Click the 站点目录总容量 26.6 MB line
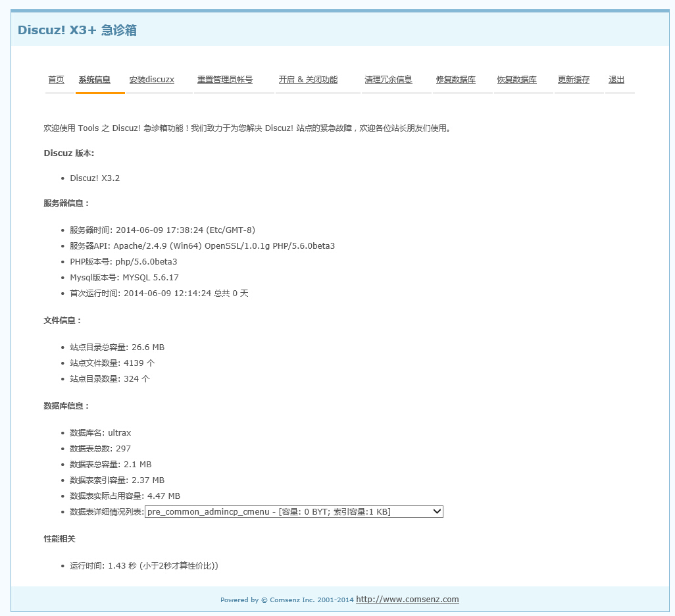 tap(117, 347)
